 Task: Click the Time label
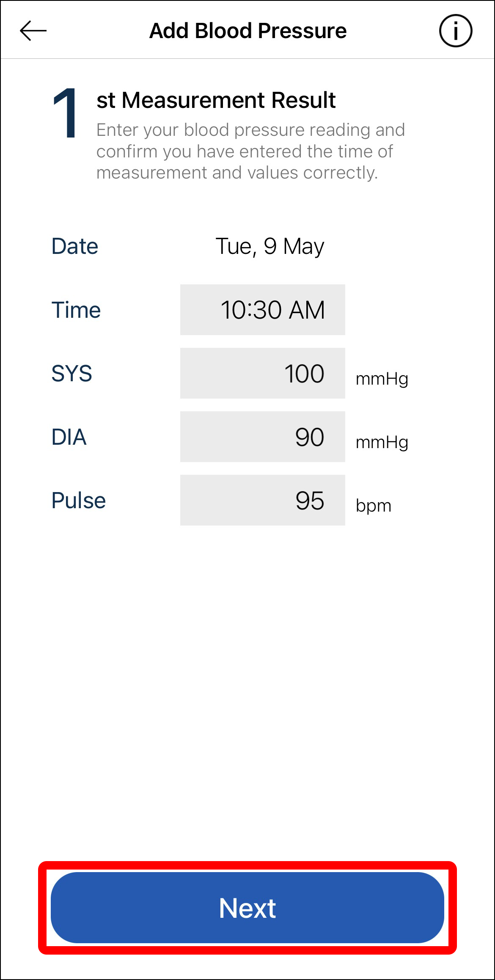tap(76, 310)
